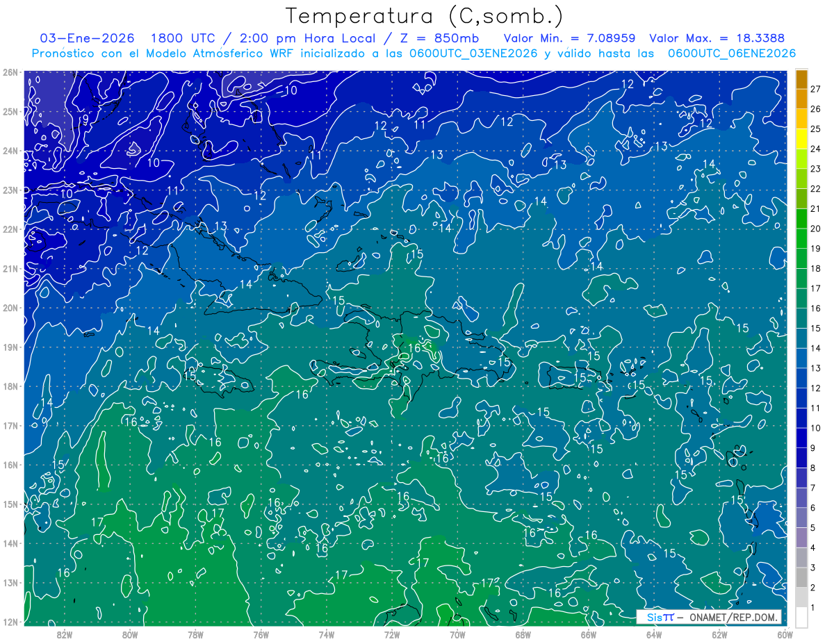The image size is (834, 644).
Task: Click the color scale label "24"
Action: pos(815,149)
